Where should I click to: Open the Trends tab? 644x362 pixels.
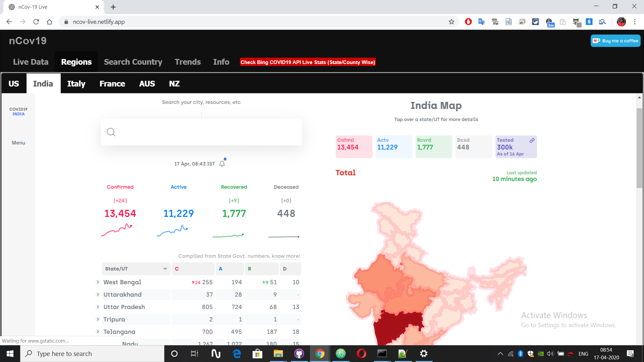coord(187,62)
